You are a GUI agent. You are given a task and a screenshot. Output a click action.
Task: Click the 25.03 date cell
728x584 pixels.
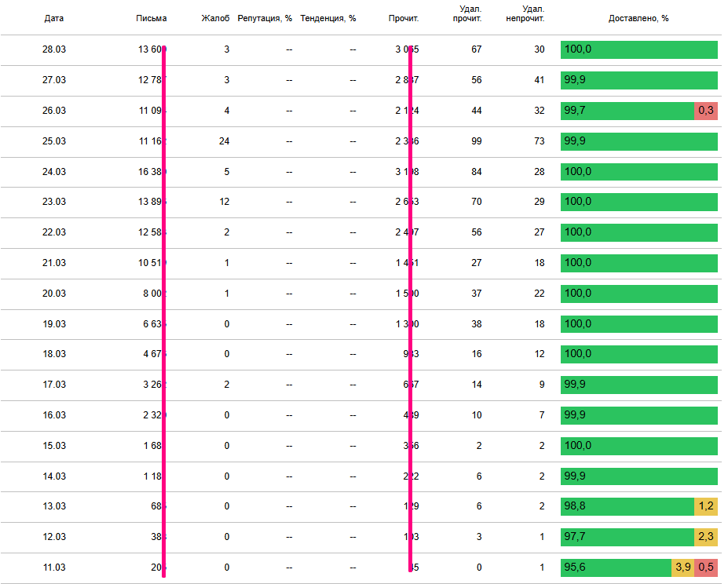(x=54, y=141)
